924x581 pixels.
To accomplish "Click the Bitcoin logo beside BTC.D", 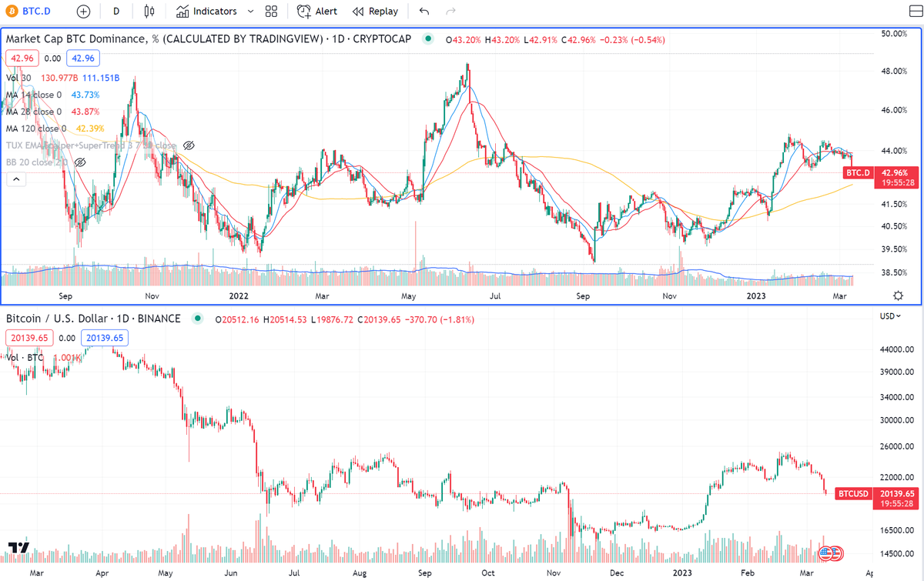I will [13, 12].
